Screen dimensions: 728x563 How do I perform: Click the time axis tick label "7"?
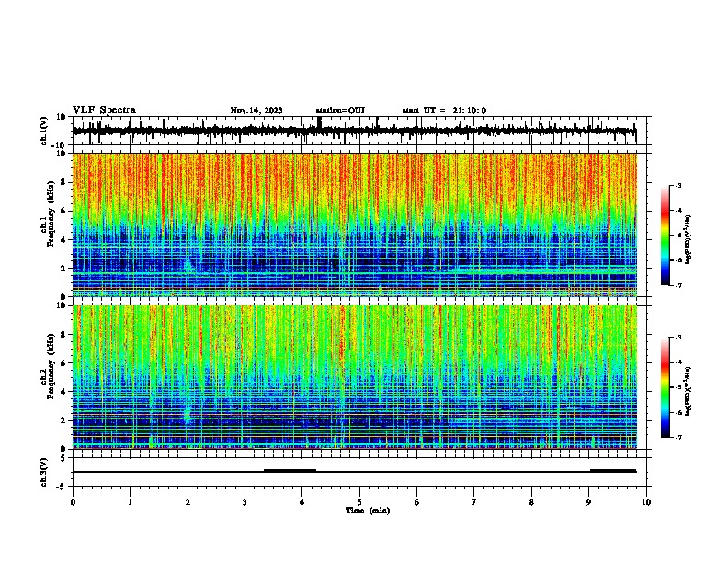(474, 502)
